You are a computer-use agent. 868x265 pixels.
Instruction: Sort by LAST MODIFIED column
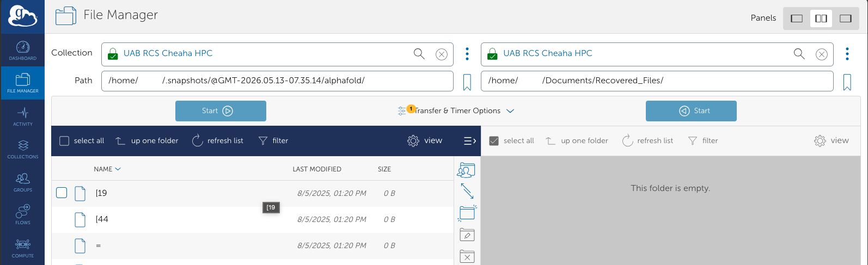(317, 169)
